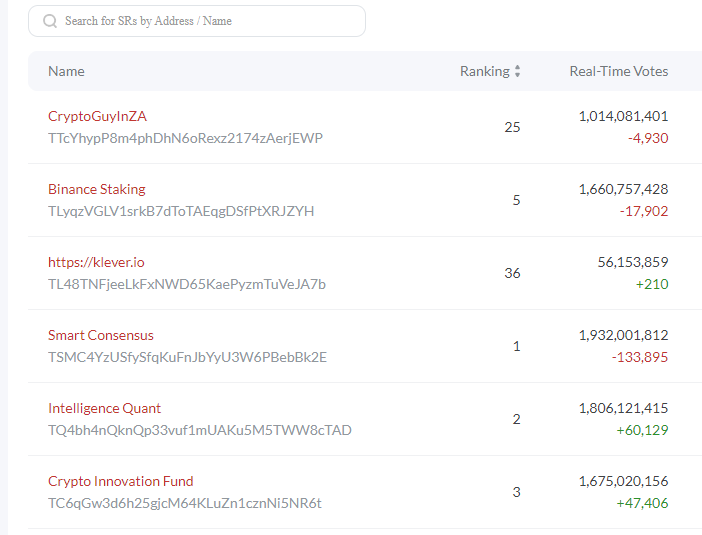This screenshot has height=535, width=702.
Task: Click vote change -133,895
Action: [640, 357]
